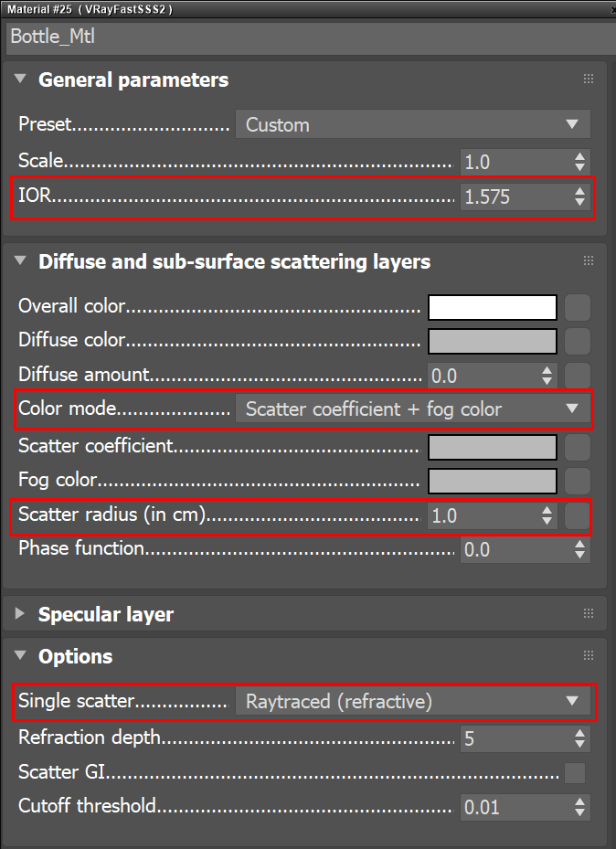This screenshot has height=849, width=616.
Task: Open the Preset dropdown showing Custom
Action: coord(412,124)
